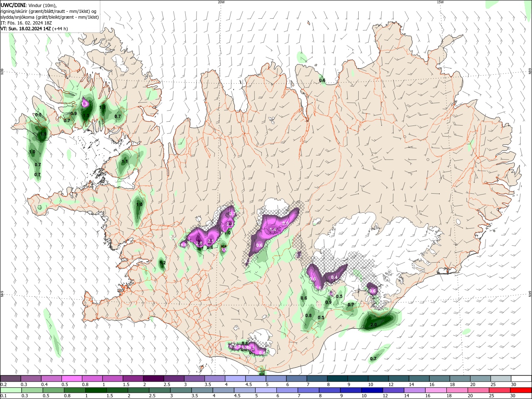Click the '4.5' label on the snow scale
532x399 pixels.
click(249, 385)
